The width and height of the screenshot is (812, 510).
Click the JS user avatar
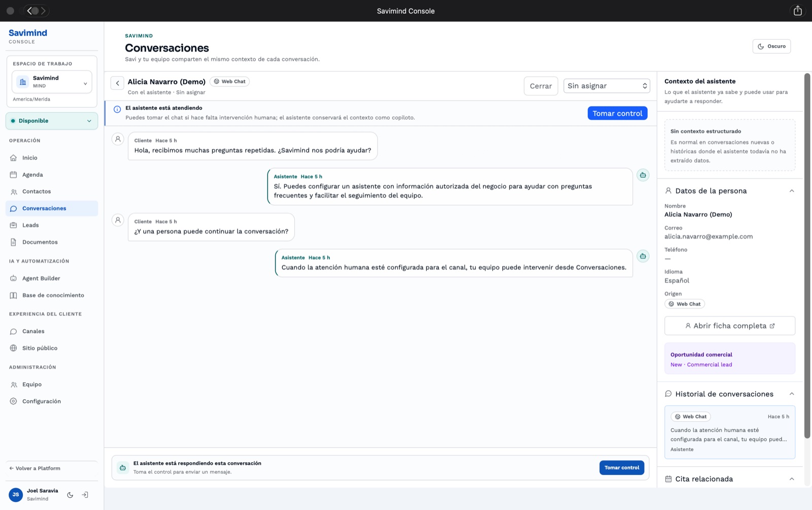pyautogui.click(x=16, y=495)
